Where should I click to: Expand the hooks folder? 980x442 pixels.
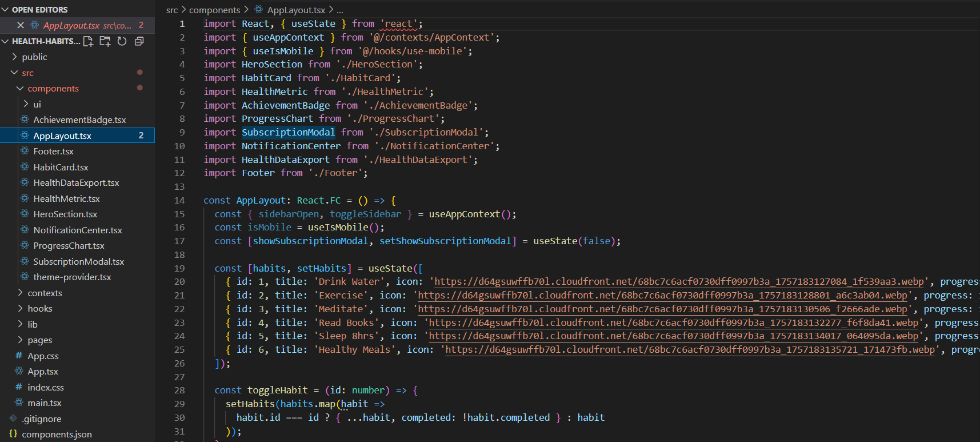tap(20, 308)
